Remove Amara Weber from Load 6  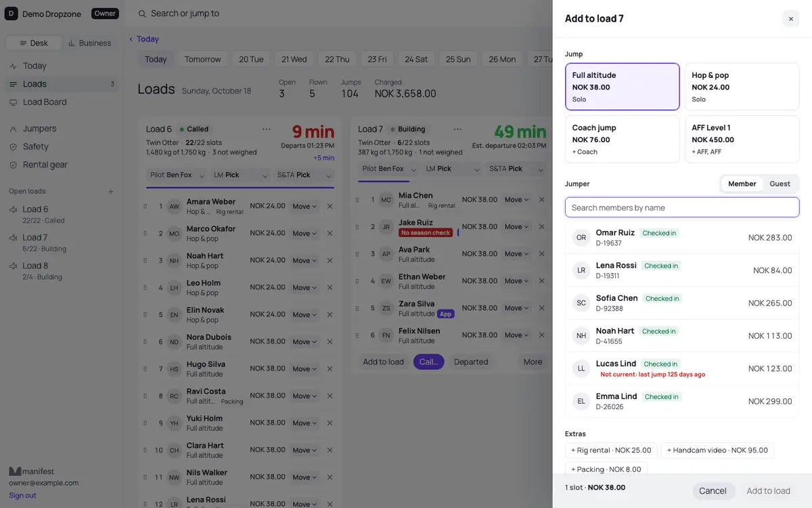tap(330, 207)
